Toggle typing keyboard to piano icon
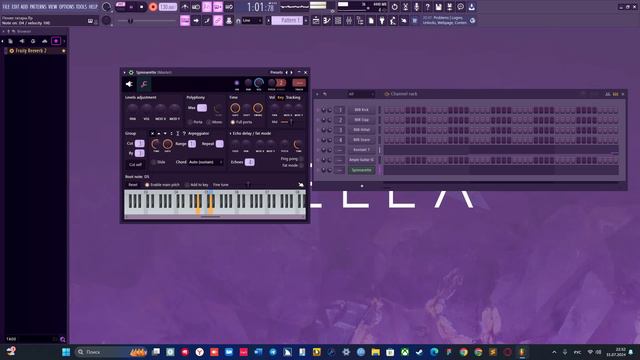The height and width of the screenshot is (360, 640). click(185, 20)
